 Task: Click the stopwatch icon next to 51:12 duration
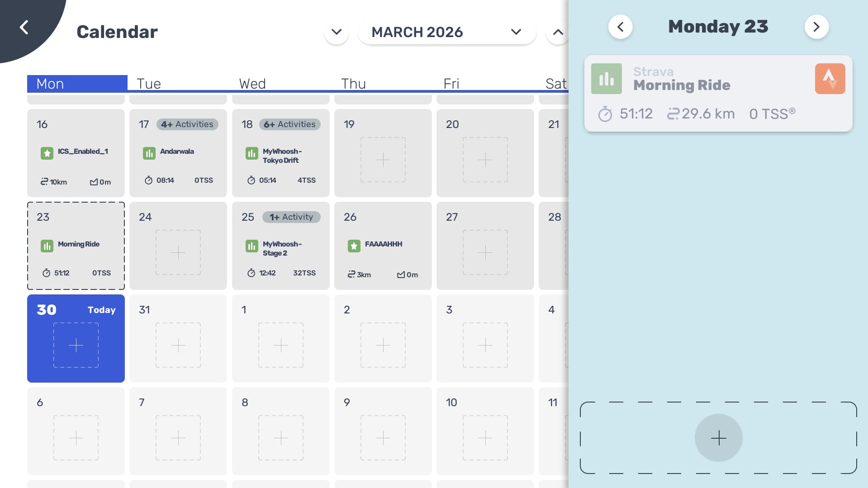tap(606, 114)
